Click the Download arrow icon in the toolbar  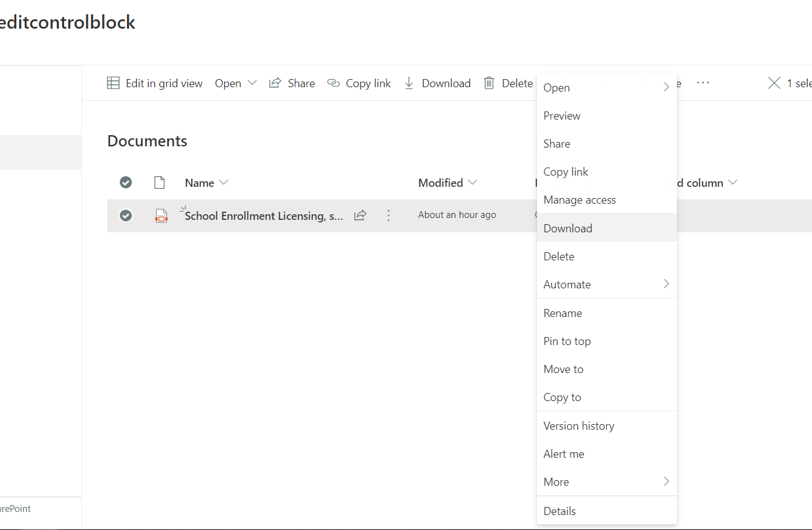click(x=409, y=83)
